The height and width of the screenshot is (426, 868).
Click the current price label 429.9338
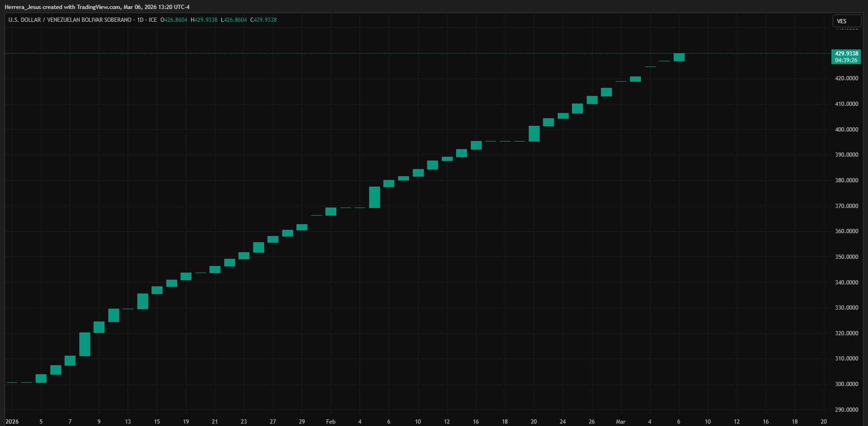(846, 54)
